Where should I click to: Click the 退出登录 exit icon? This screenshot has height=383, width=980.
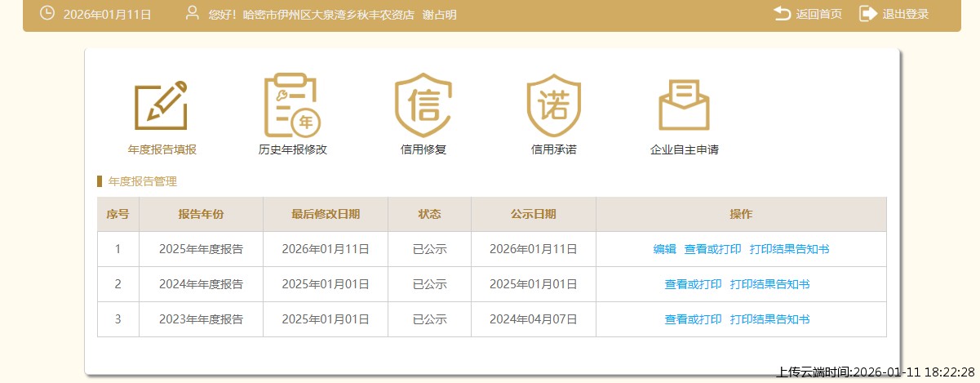tap(867, 14)
